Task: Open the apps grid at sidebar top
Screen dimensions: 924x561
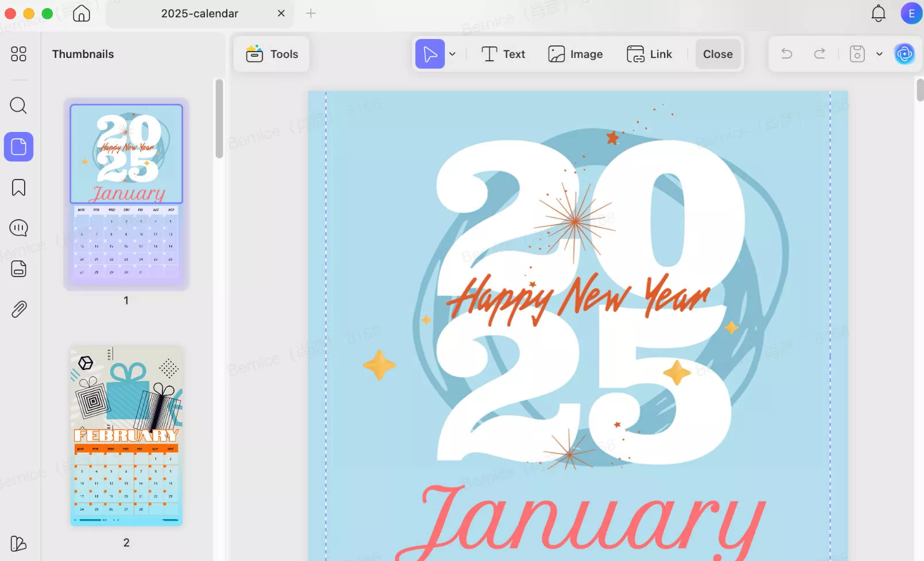Action: point(18,54)
